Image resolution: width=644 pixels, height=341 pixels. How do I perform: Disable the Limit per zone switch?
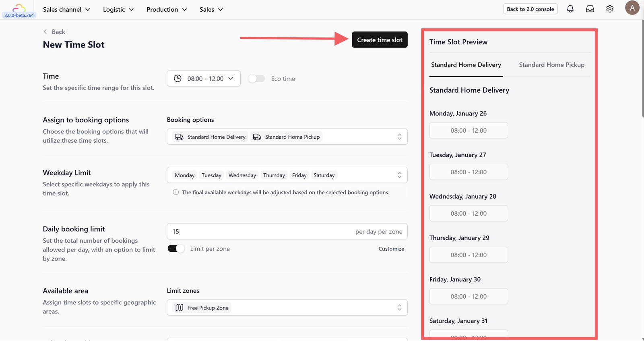(x=176, y=249)
